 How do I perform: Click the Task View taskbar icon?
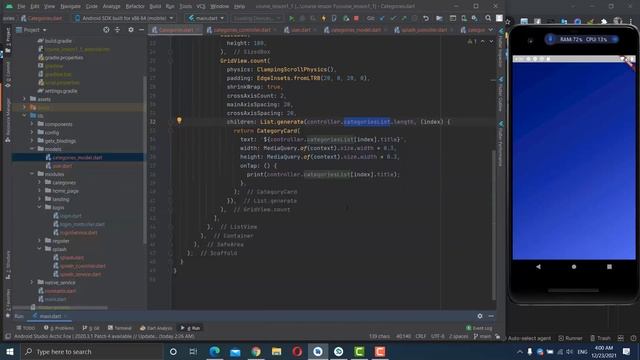193,351
